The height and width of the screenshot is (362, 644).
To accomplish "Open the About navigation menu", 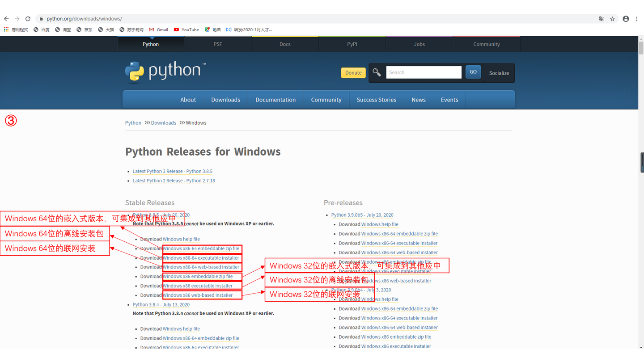I will (188, 100).
